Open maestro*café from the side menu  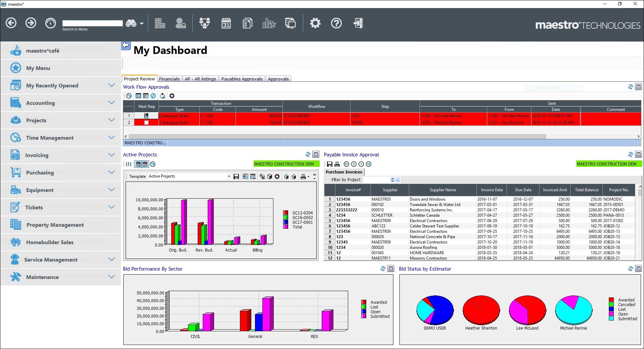click(61, 51)
